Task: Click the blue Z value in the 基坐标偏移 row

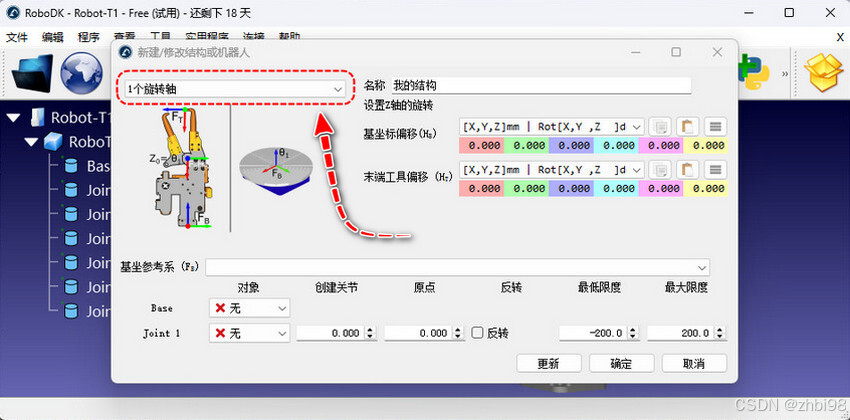Action: pos(571,145)
